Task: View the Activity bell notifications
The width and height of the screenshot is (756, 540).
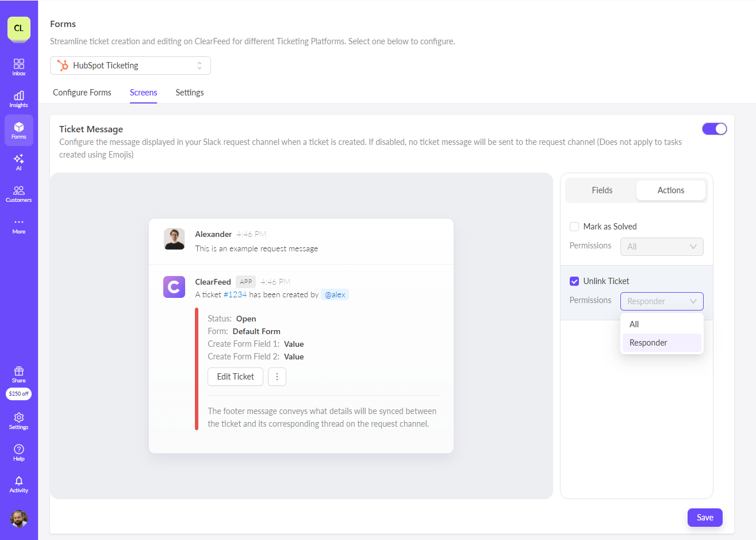Action: click(19, 484)
